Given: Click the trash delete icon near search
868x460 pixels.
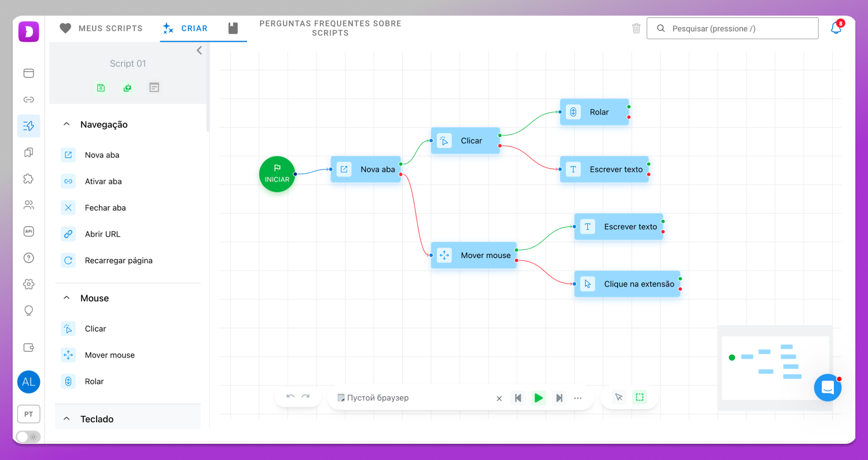Looking at the screenshot, I should pyautogui.click(x=637, y=28).
